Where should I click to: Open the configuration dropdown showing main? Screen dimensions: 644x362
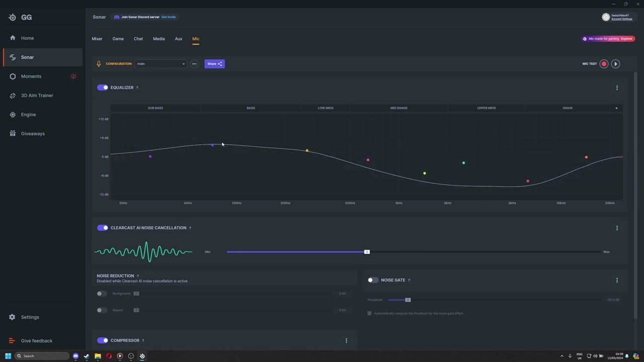(161, 64)
